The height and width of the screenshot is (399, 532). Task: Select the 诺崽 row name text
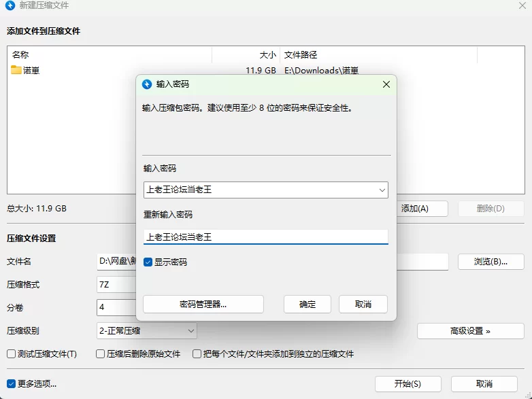coord(31,70)
